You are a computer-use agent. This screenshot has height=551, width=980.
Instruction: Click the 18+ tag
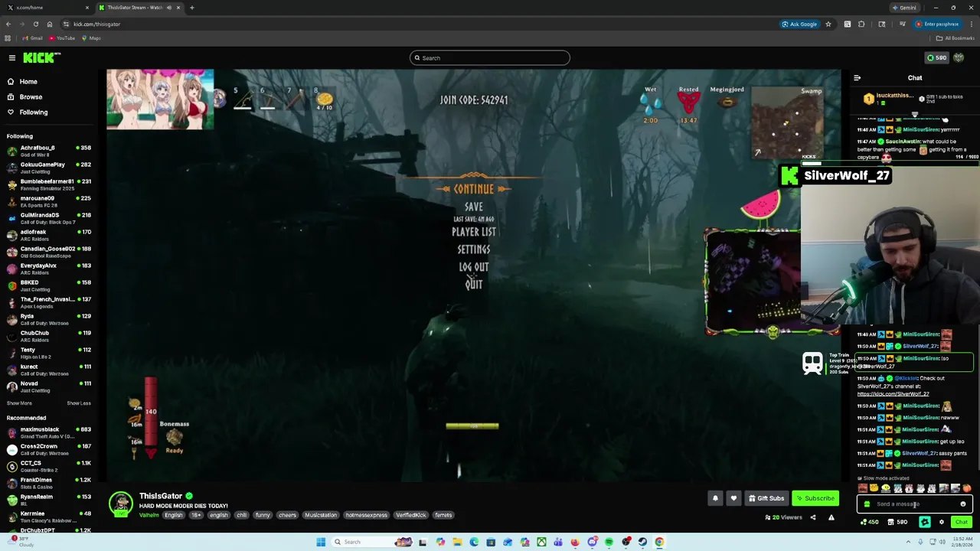point(196,515)
